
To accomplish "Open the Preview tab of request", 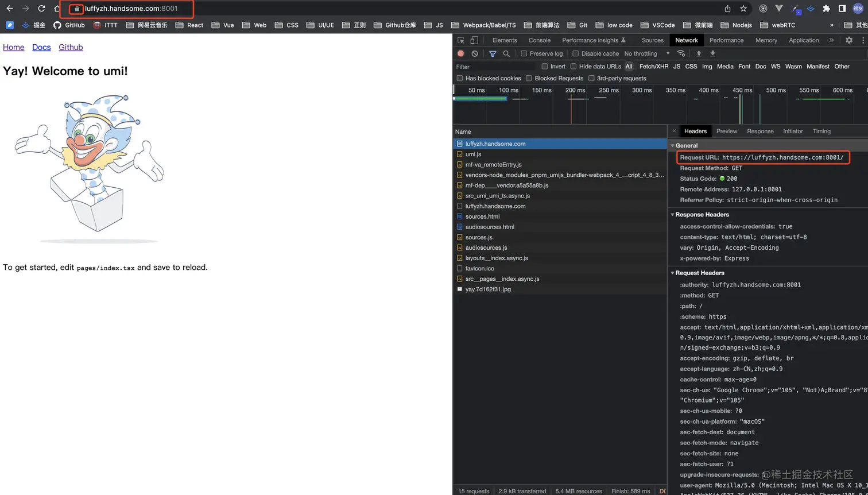I will (727, 132).
